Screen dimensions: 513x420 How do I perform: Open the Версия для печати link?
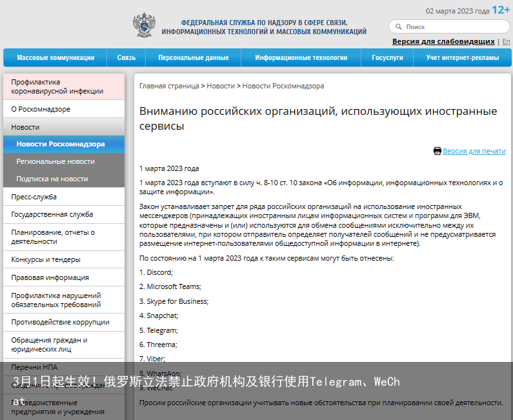pyautogui.click(x=474, y=151)
